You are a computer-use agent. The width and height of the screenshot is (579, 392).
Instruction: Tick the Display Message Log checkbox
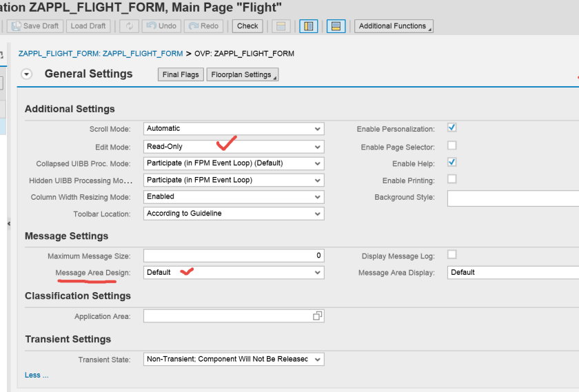[451, 254]
